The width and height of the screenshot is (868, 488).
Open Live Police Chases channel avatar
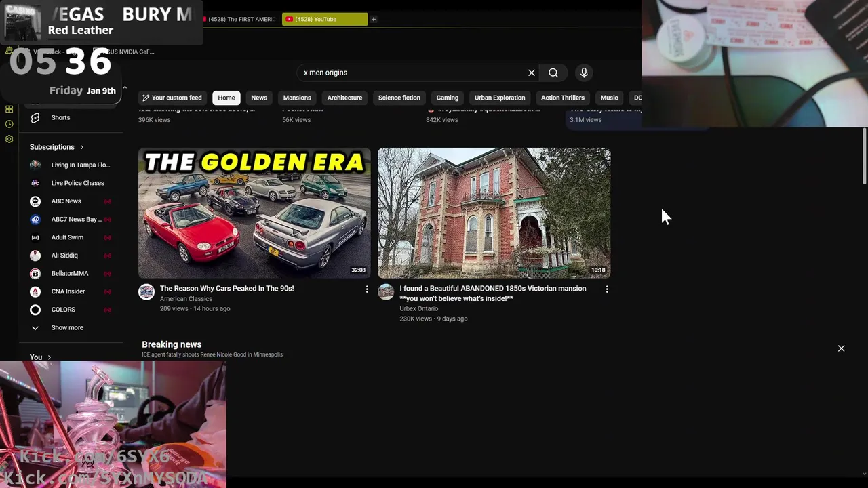coord(35,183)
